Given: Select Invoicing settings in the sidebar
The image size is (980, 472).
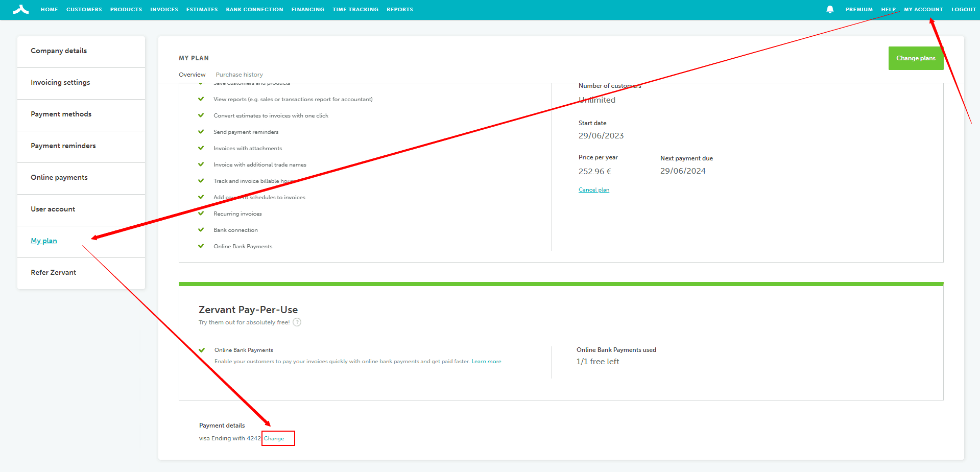Looking at the screenshot, I should point(81,83).
